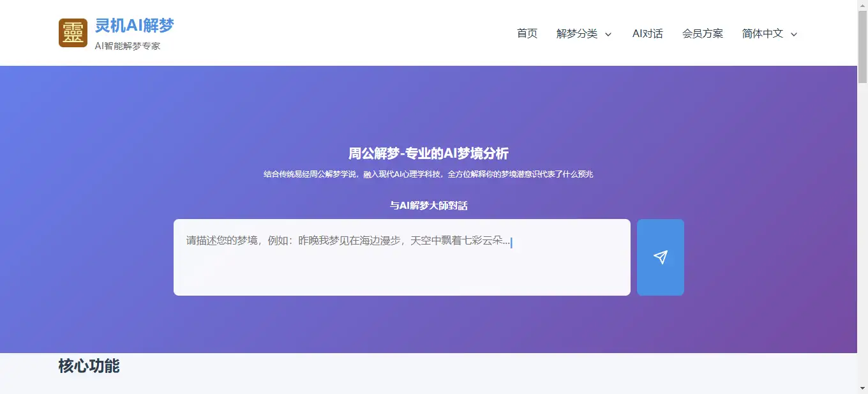Click the scrollbar down arrow

862,388
